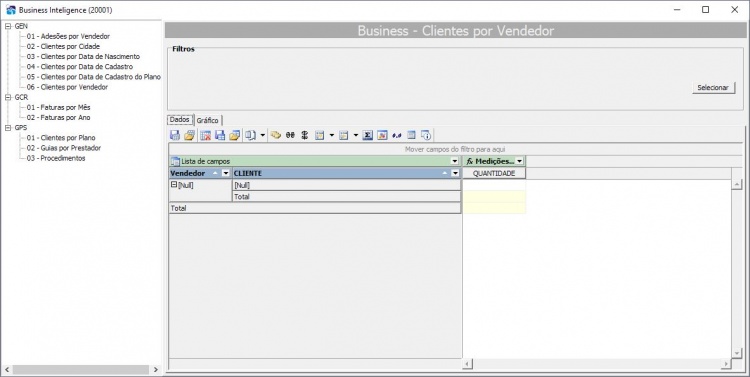
Task: Select the Dados tab
Action: coord(180,120)
